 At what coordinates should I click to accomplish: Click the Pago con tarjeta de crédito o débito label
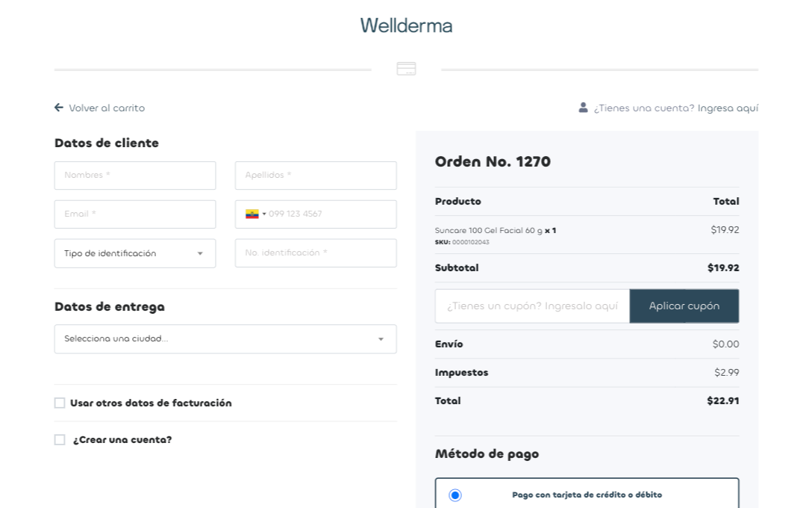click(587, 495)
